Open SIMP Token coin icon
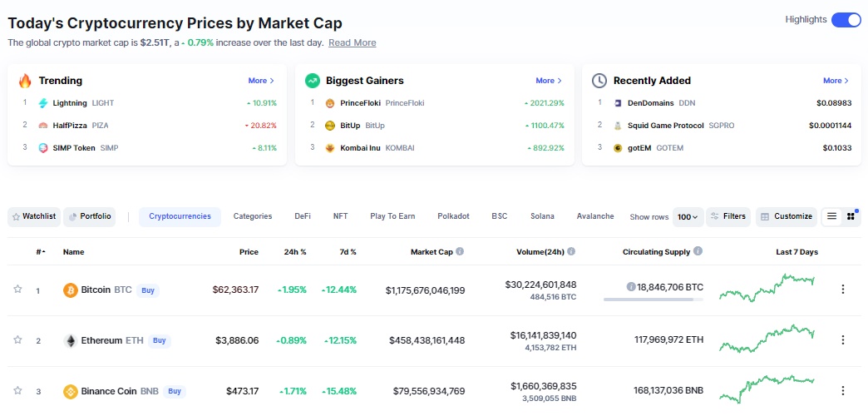 [43, 148]
